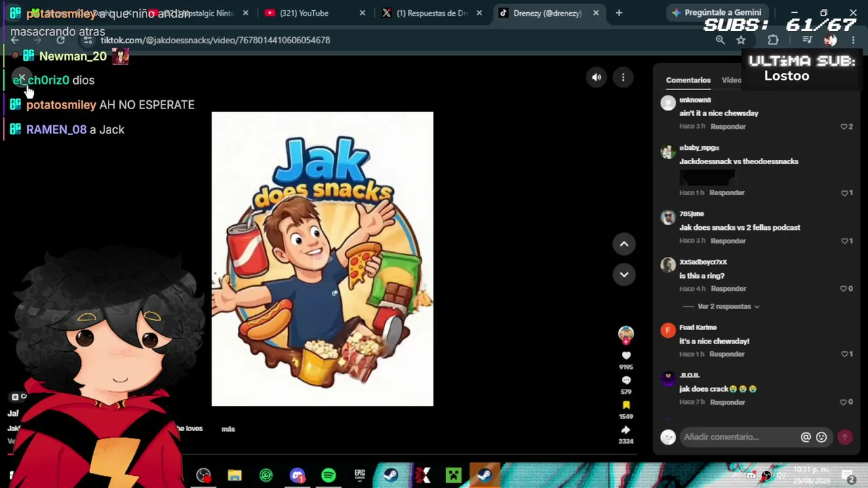Viewport: 868px width, 488px height.
Task: Launch Epic Games from the taskbar
Action: (x=359, y=475)
